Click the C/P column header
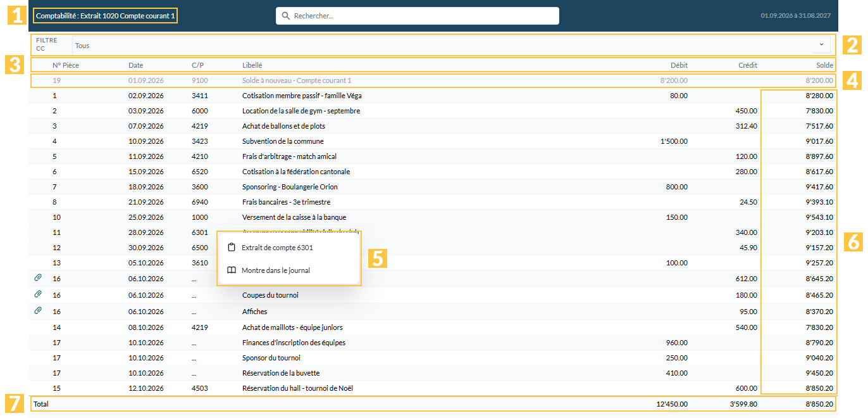The height and width of the screenshot is (418, 868). tap(198, 65)
